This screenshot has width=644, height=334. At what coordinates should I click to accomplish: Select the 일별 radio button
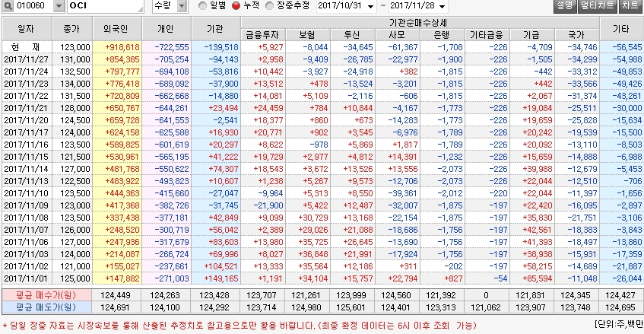pyautogui.click(x=202, y=6)
